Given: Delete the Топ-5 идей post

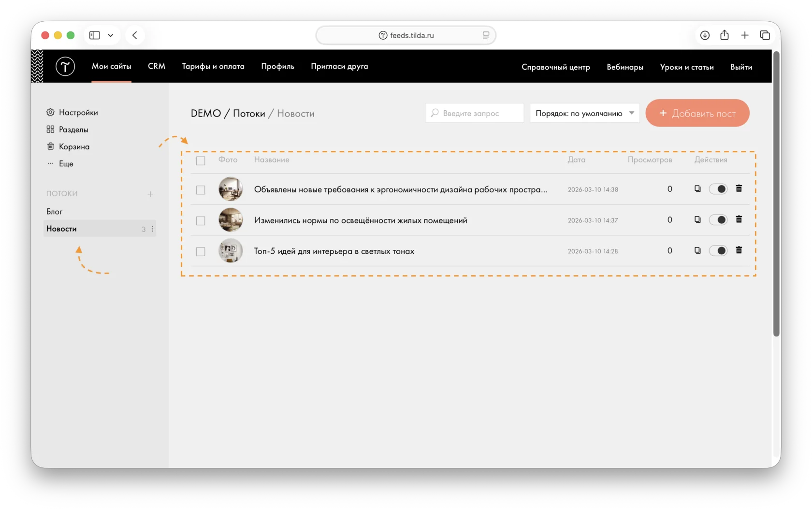Looking at the screenshot, I should (739, 250).
